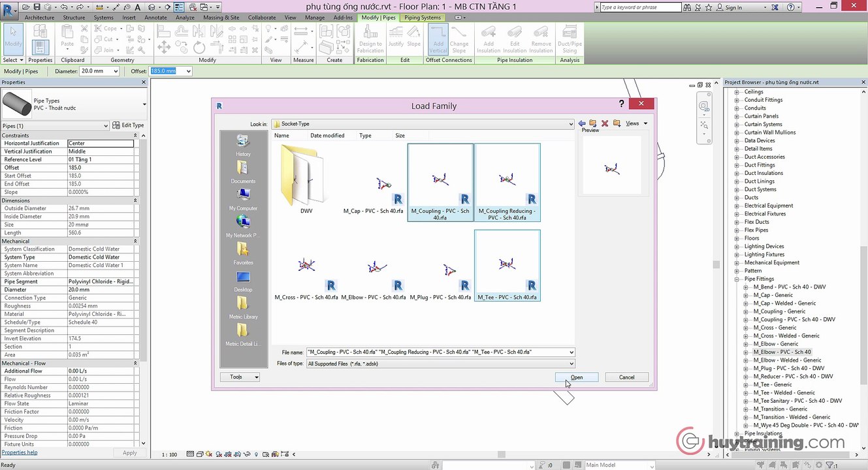Sort files by the Date modified column
The height and width of the screenshot is (470, 868).
327,136
